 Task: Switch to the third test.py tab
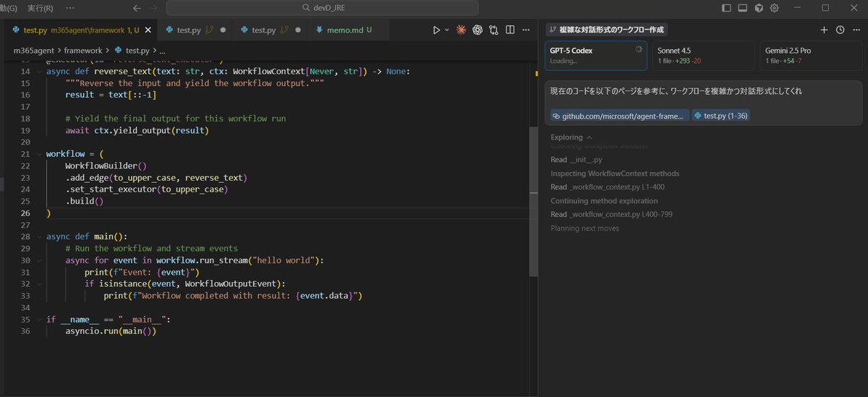pyautogui.click(x=270, y=30)
